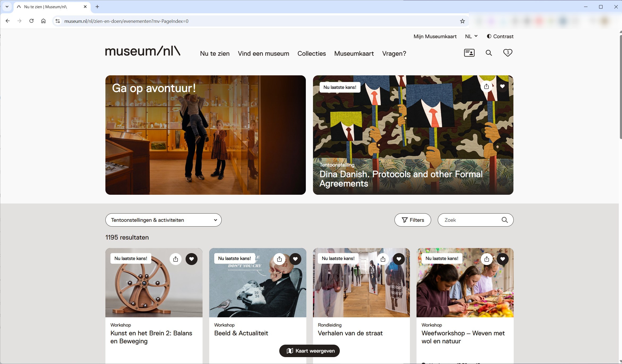Image resolution: width=622 pixels, height=364 pixels.
Task: Unfavorite the Dina Danish exhibition banner
Action: pyautogui.click(x=502, y=86)
